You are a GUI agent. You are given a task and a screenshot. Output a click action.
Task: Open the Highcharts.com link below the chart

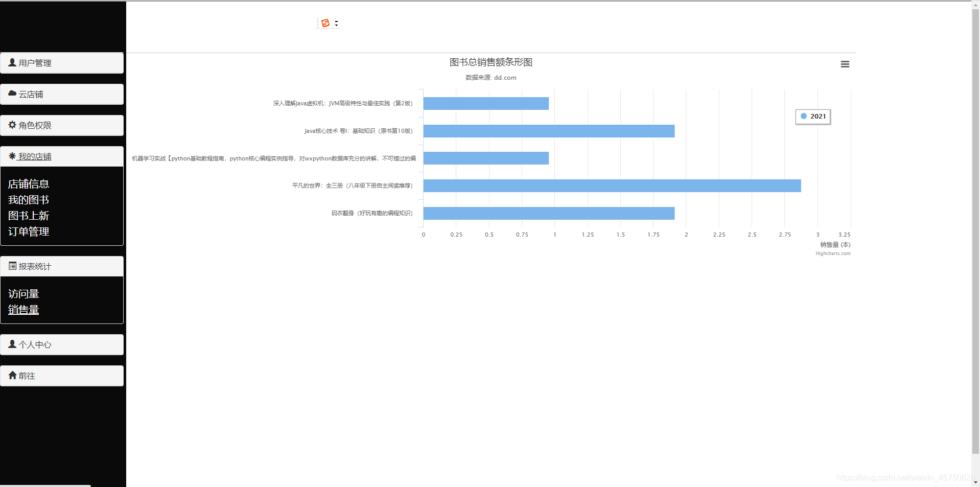point(832,253)
